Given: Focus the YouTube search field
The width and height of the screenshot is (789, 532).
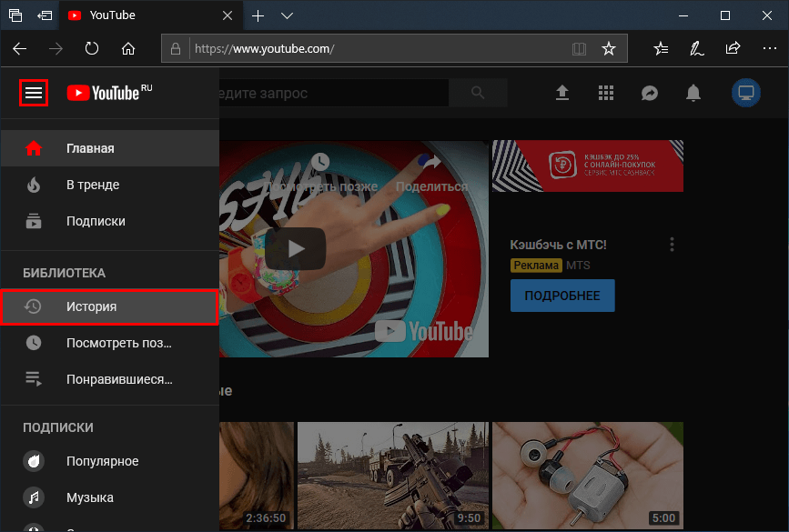Looking at the screenshot, I should click(x=334, y=93).
